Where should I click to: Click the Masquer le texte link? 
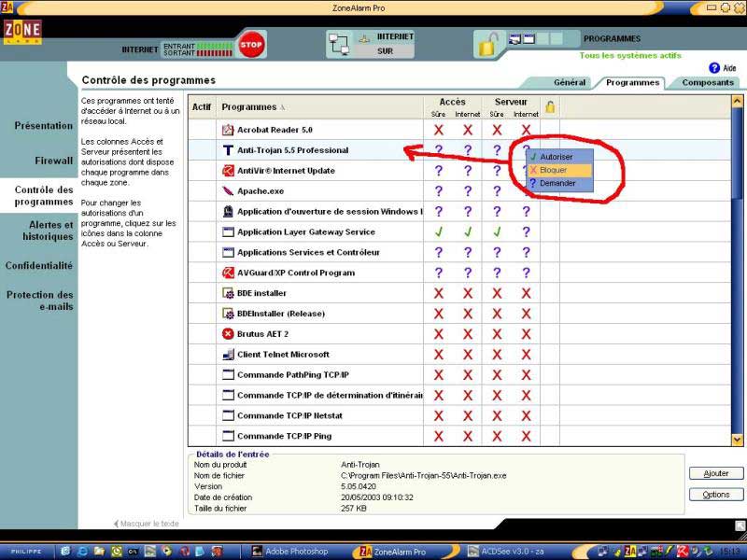[x=147, y=524]
